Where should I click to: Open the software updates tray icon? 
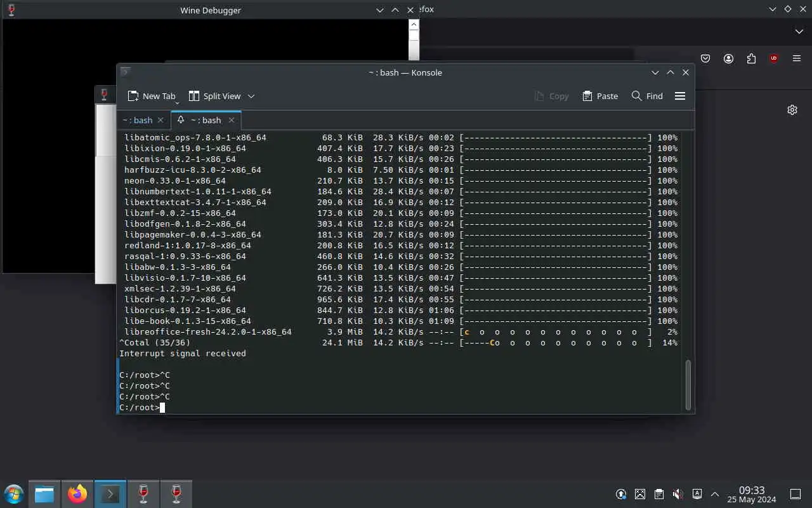[x=621, y=494]
